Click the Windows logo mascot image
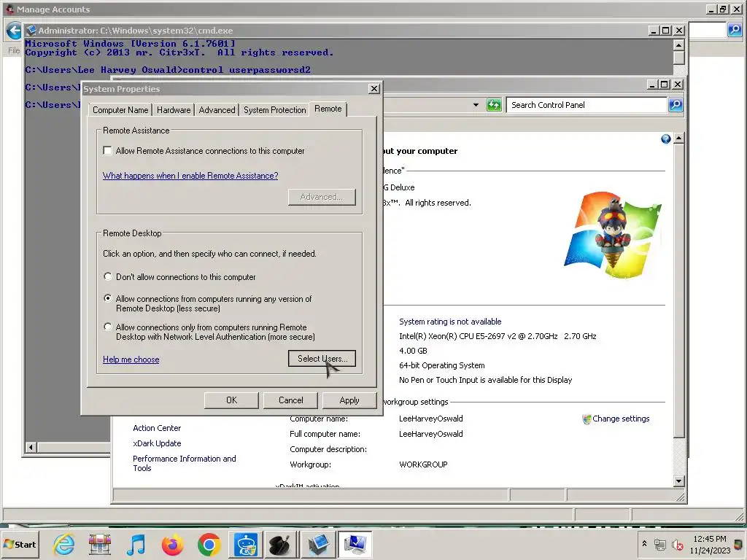 [x=613, y=234]
